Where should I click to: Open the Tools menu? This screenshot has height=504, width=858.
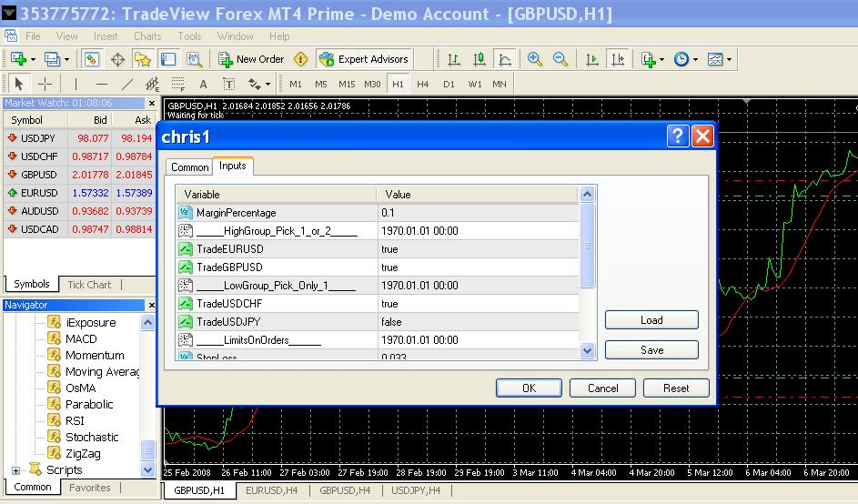coord(189,36)
